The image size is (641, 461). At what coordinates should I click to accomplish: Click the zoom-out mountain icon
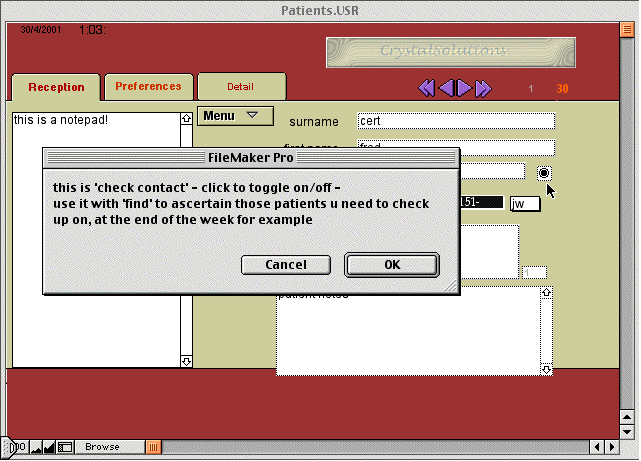pos(36,448)
